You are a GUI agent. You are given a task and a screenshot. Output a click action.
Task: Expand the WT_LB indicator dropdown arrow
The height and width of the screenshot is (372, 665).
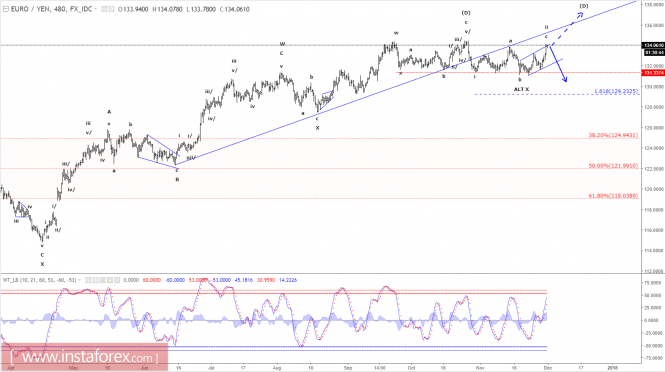pyautogui.click(x=80, y=280)
